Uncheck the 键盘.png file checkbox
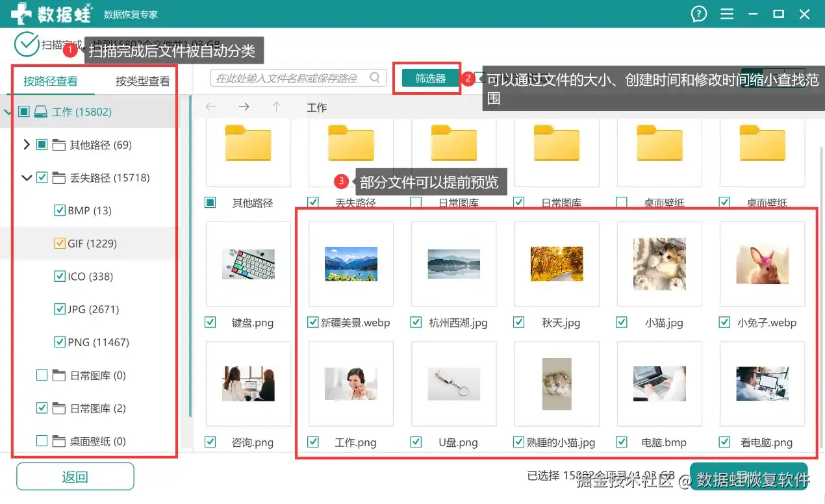Image resolution: width=825 pixels, height=504 pixels. pos(210,322)
